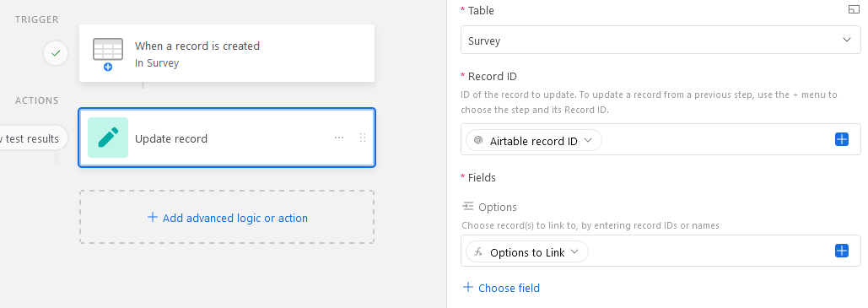This screenshot has width=868, height=308.
Task: Click the TRIGGER section heading
Action: [36, 19]
